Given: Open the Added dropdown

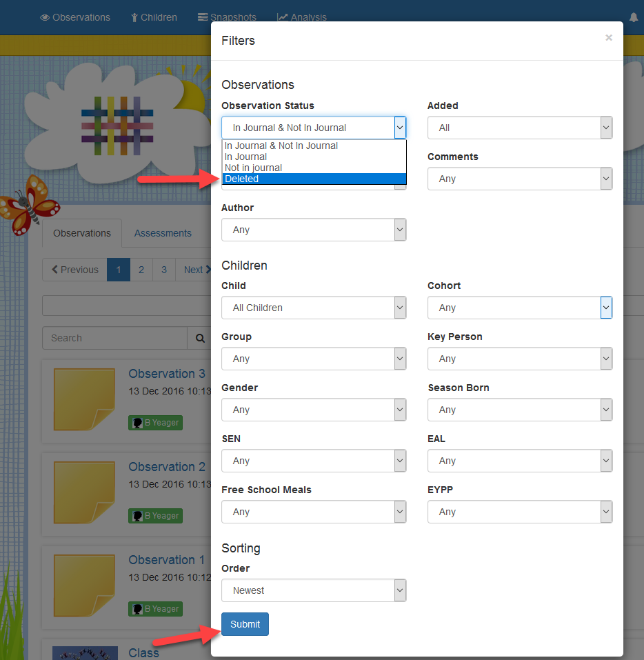Looking at the screenshot, I should [x=520, y=128].
